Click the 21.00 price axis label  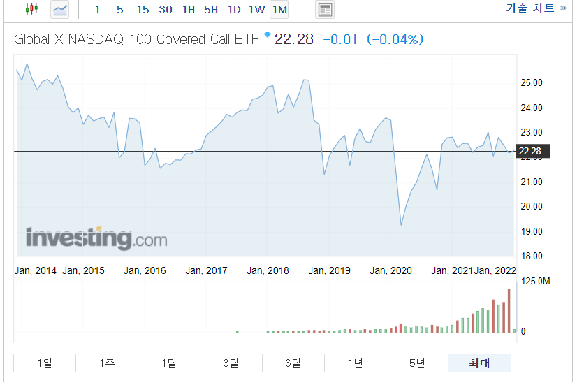point(532,182)
